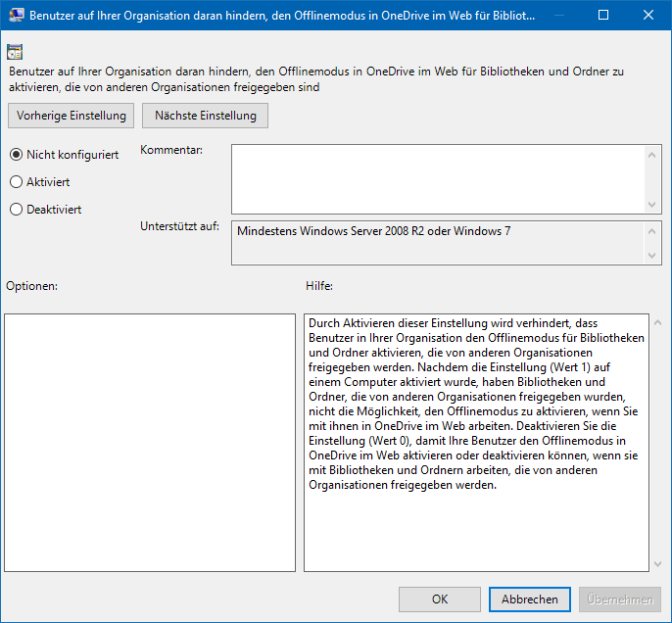Select the 'Nicht konfiguriert' radio option

click(x=16, y=155)
